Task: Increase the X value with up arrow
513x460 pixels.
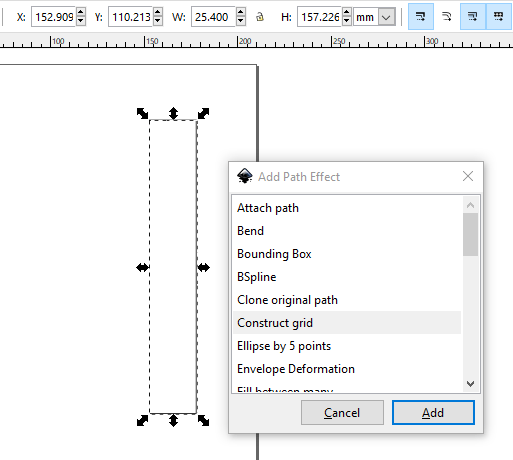Action: pyautogui.click(x=81, y=12)
